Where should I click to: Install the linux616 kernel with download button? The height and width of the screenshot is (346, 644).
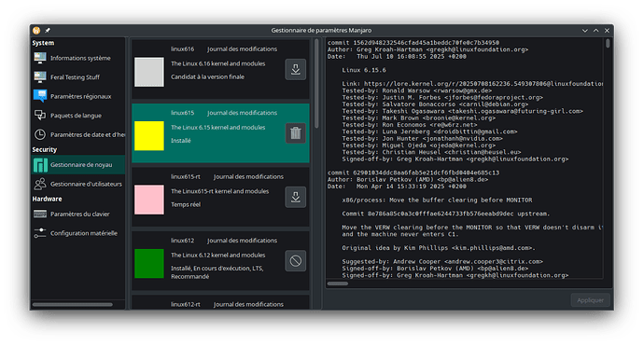[x=295, y=69]
